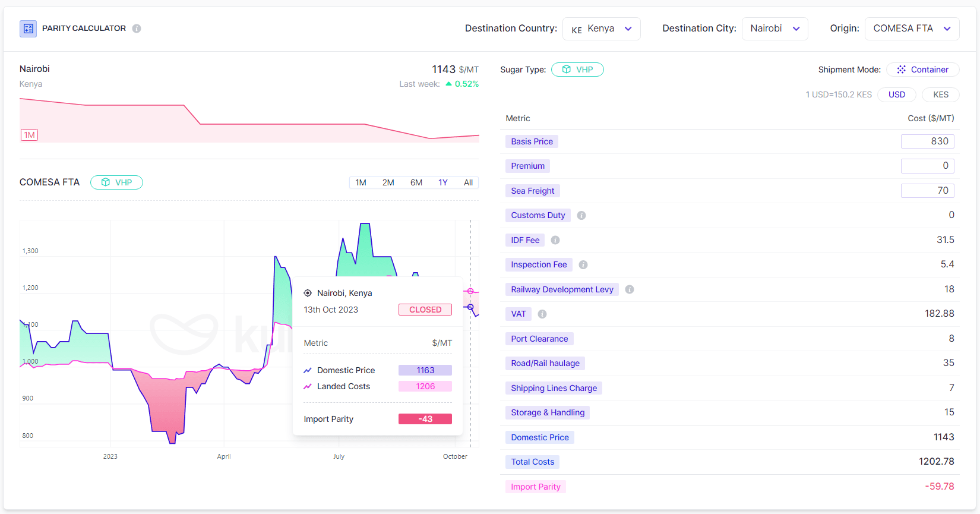Click the VHP badge beside COMESA FTA
The image size is (980, 514).
click(116, 182)
